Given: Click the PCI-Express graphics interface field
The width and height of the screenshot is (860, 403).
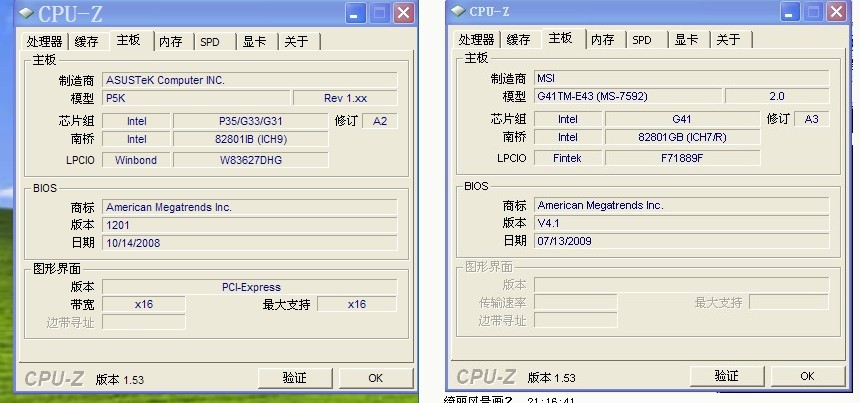Looking at the screenshot, I should (x=250, y=287).
